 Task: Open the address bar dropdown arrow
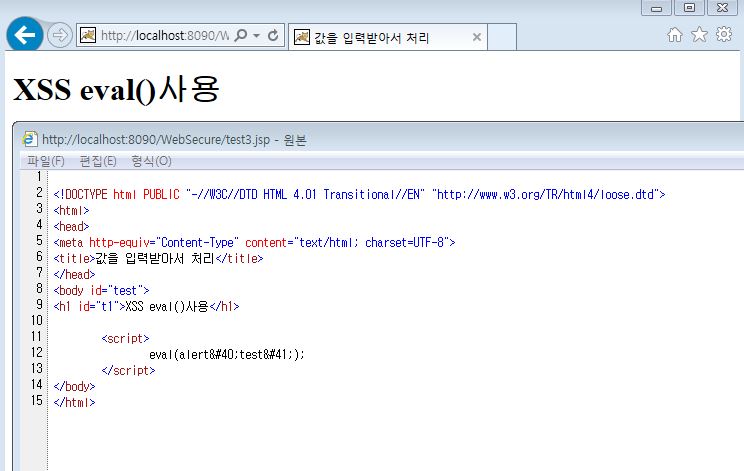[x=256, y=36]
